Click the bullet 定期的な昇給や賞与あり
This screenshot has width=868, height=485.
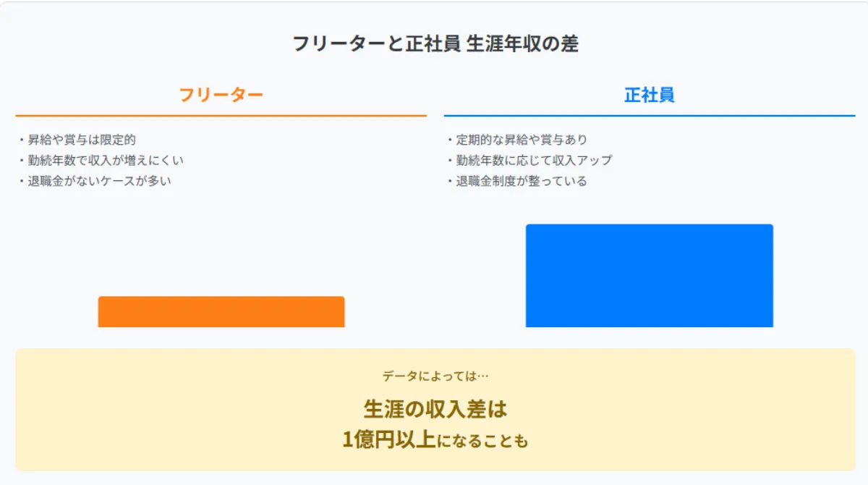pyautogui.click(x=521, y=140)
